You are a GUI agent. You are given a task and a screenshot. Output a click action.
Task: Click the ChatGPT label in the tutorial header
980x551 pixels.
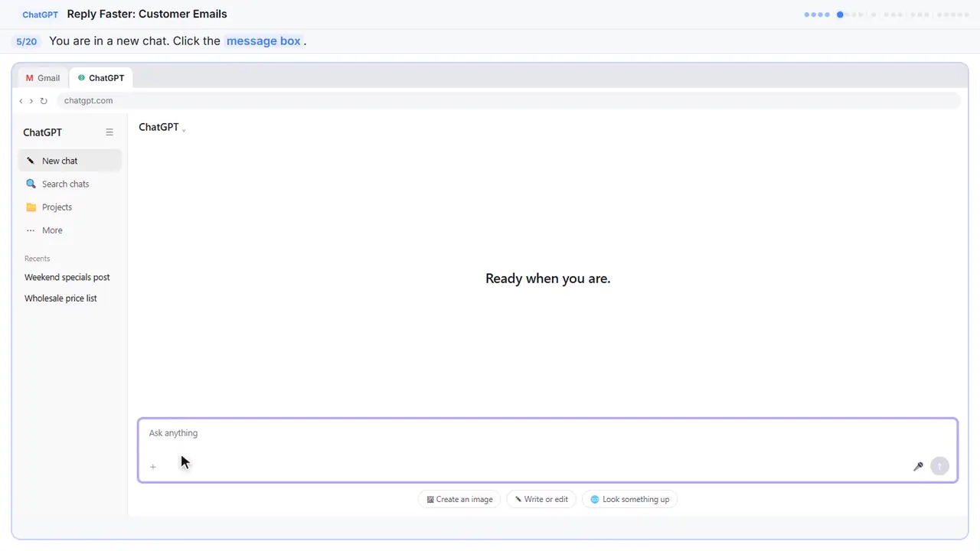click(41, 15)
